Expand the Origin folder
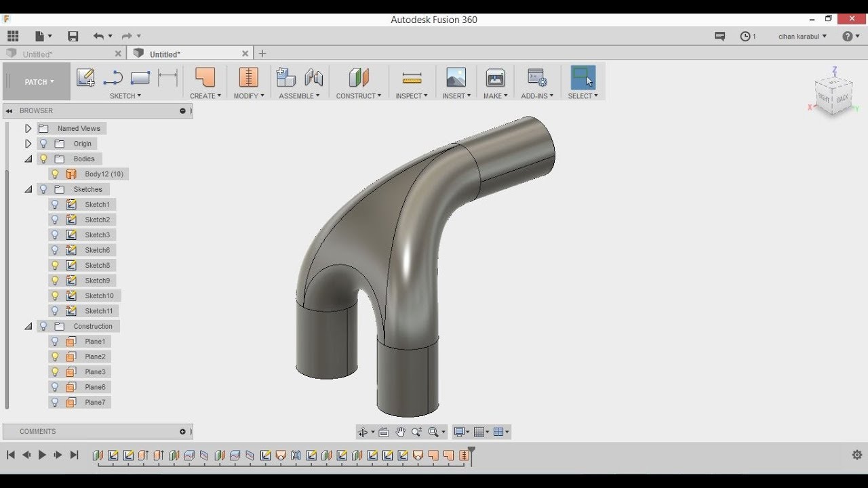Viewport: 868px width, 488px height. coord(28,144)
